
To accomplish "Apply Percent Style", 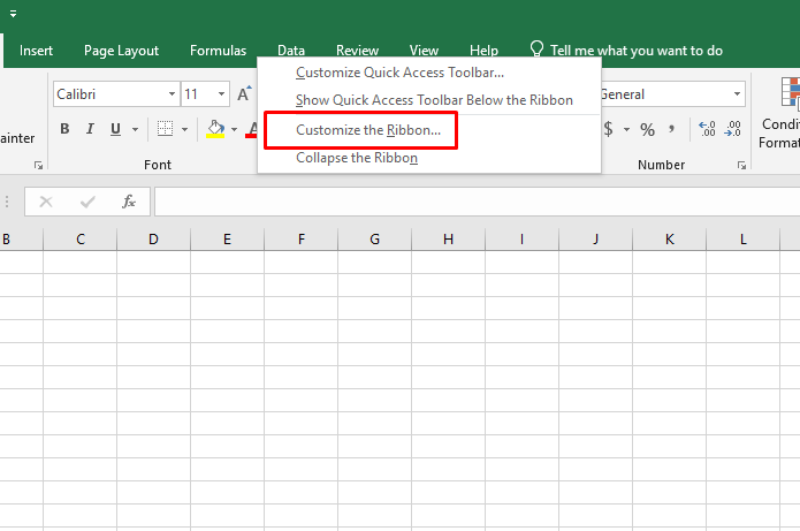I will 647,129.
